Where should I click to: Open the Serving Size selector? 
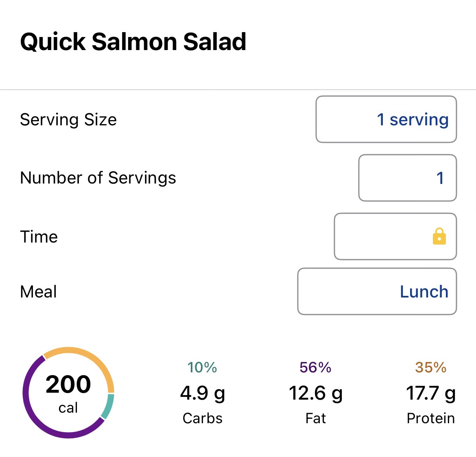point(386,119)
